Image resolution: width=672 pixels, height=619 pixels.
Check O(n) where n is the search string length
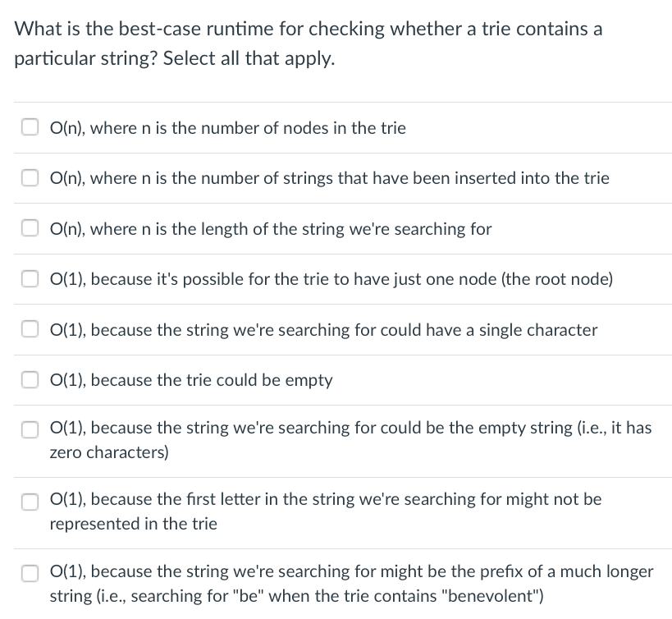pos(30,228)
